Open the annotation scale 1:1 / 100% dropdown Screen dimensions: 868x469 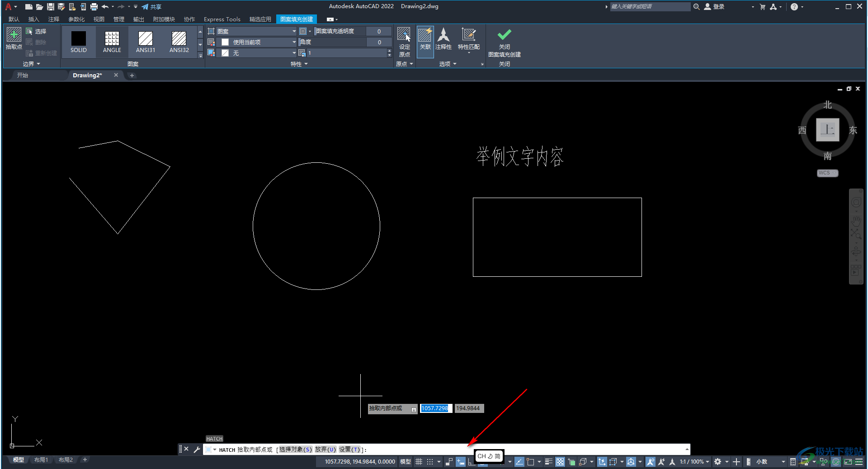coord(694,462)
